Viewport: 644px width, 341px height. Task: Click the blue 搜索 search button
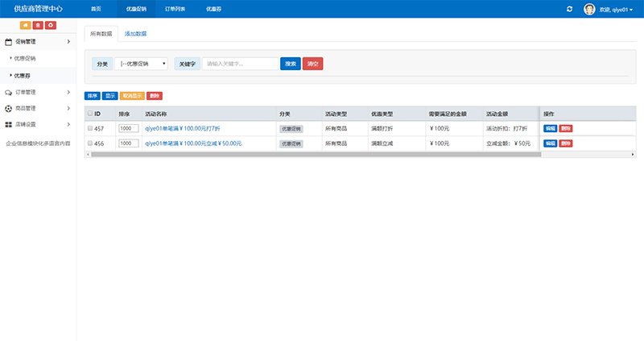(290, 64)
